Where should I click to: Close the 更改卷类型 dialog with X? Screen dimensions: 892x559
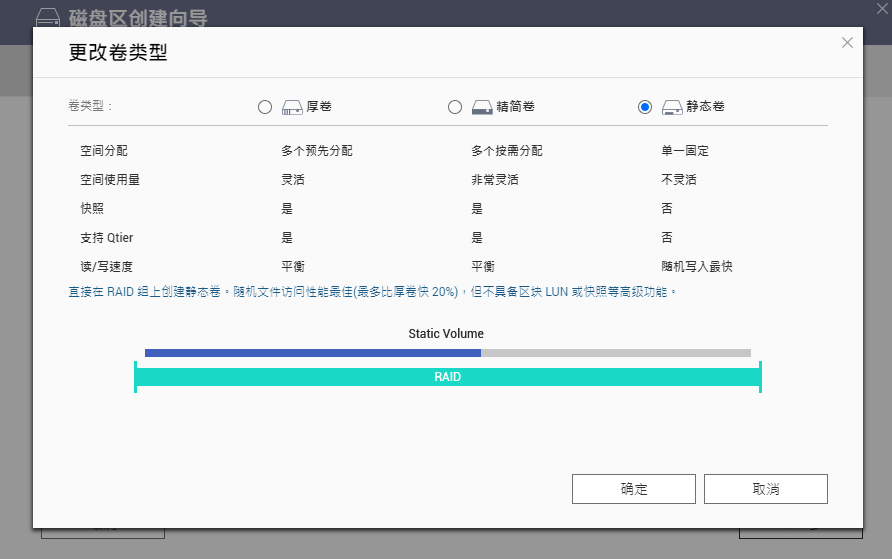point(847,42)
